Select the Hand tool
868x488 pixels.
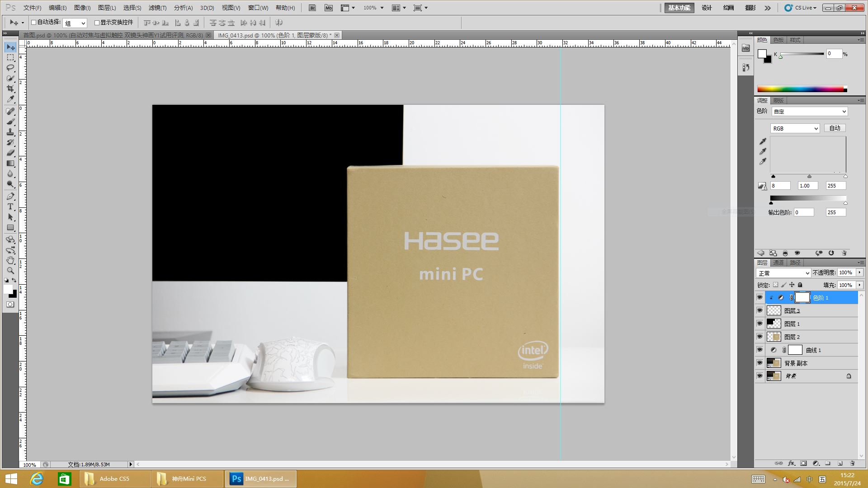10,260
